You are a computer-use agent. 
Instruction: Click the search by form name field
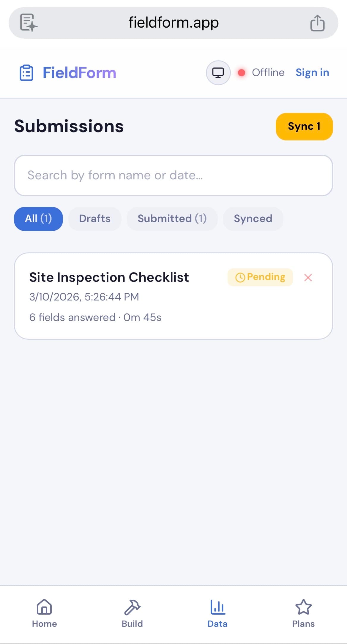pos(173,175)
